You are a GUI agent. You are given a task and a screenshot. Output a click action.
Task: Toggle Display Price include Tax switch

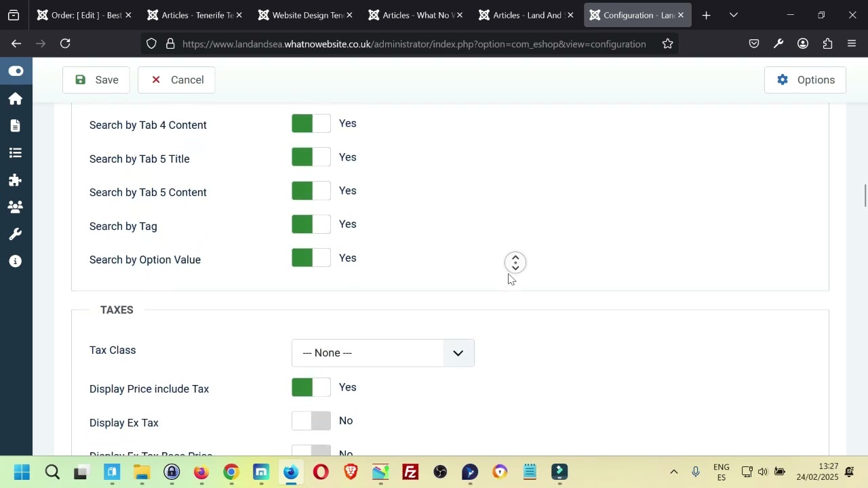[311, 387]
